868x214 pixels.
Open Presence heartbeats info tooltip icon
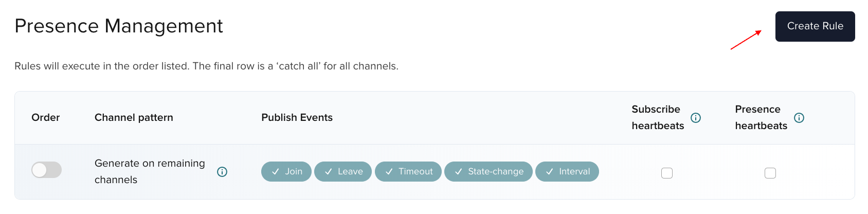799,118
